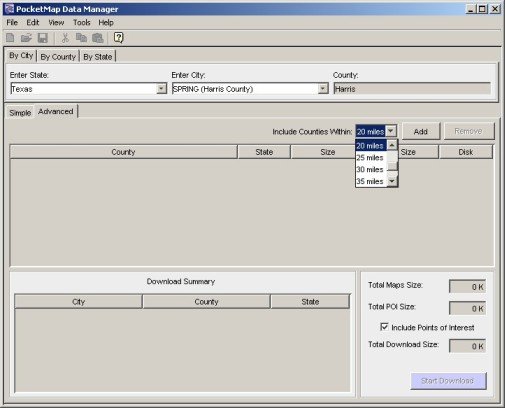Click the miles list scroll up arrow
The height and width of the screenshot is (408, 505).
(x=392, y=145)
